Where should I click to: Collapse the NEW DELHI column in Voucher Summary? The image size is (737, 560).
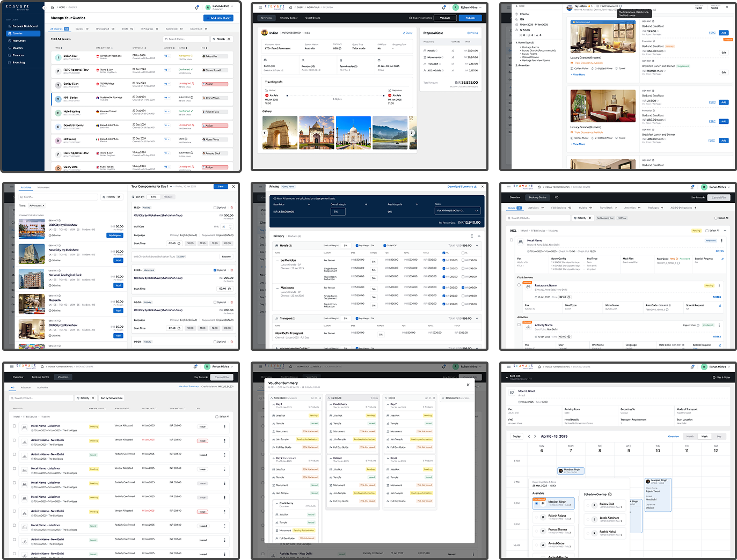(x=272, y=398)
